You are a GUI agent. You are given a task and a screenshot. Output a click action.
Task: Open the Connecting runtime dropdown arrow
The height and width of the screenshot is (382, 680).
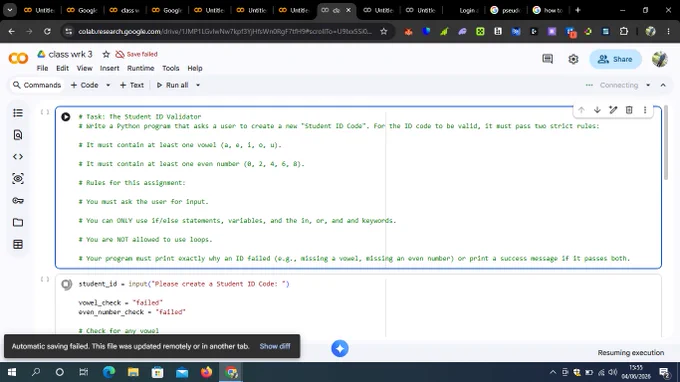tap(648, 85)
